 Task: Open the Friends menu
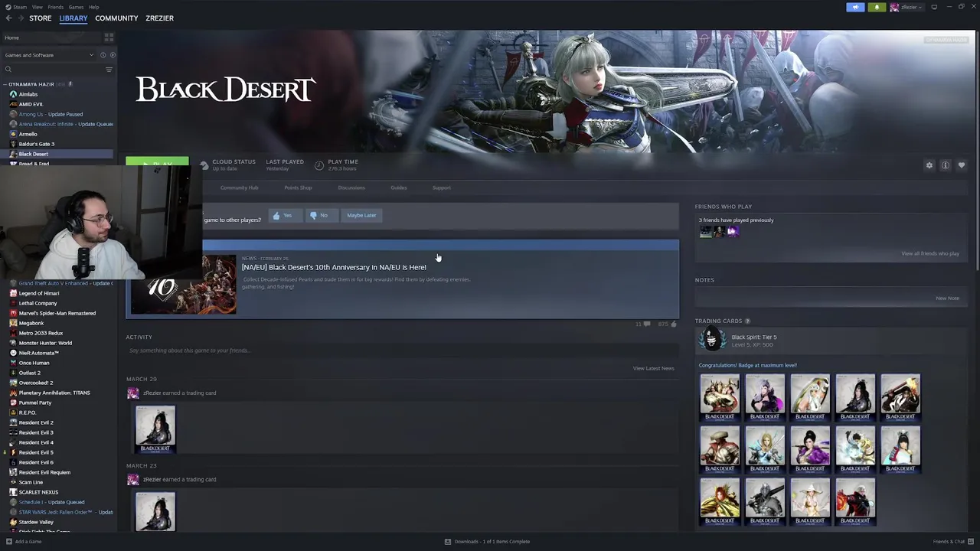[x=56, y=7]
